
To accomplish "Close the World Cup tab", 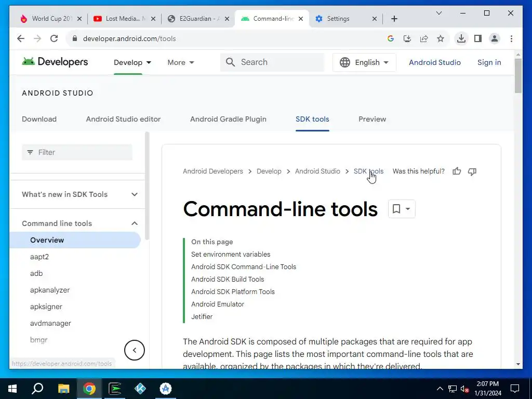I will click(79, 19).
